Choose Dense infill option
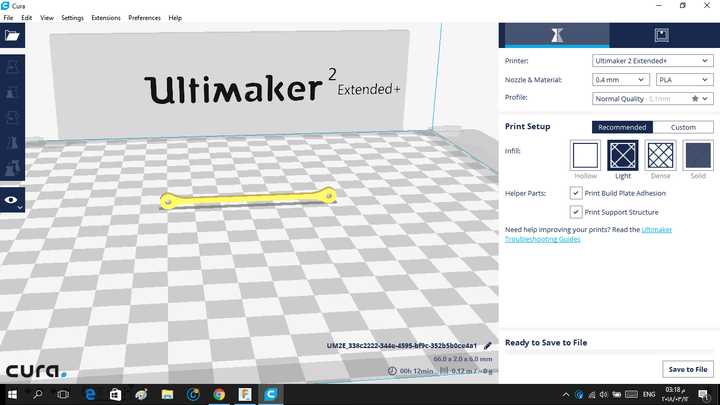The width and height of the screenshot is (720, 405). 660,155
